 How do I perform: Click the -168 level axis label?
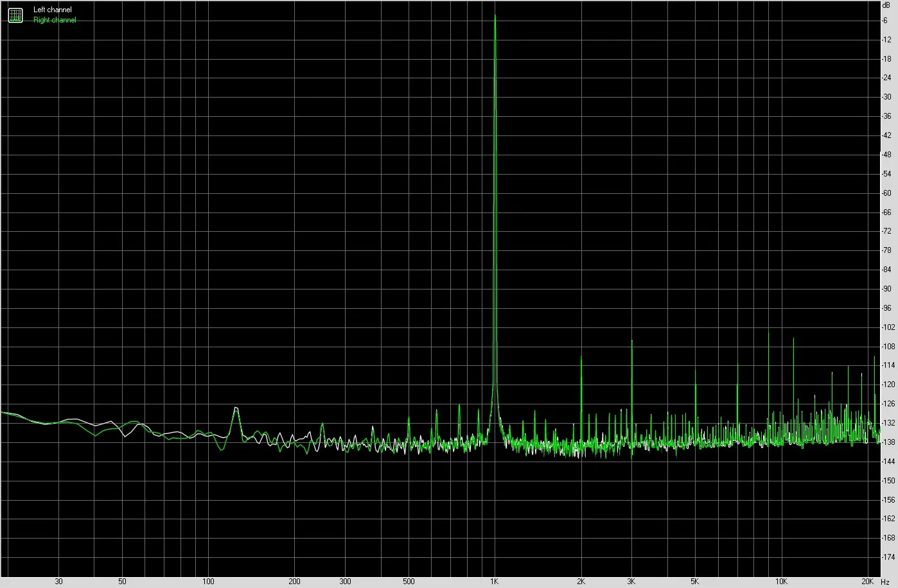point(888,538)
